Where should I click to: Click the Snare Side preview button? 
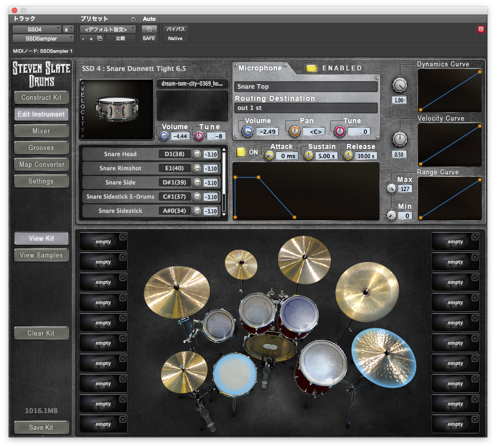[x=197, y=182]
